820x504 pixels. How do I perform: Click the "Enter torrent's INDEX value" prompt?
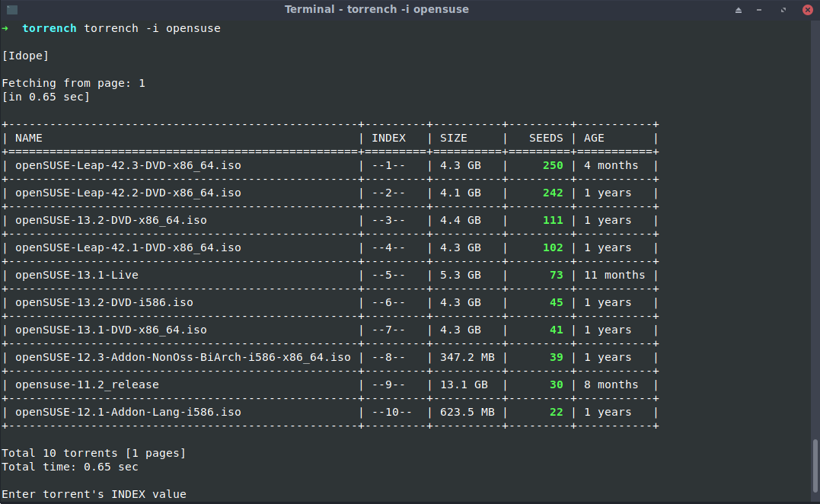pyautogui.click(x=94, y=494)
